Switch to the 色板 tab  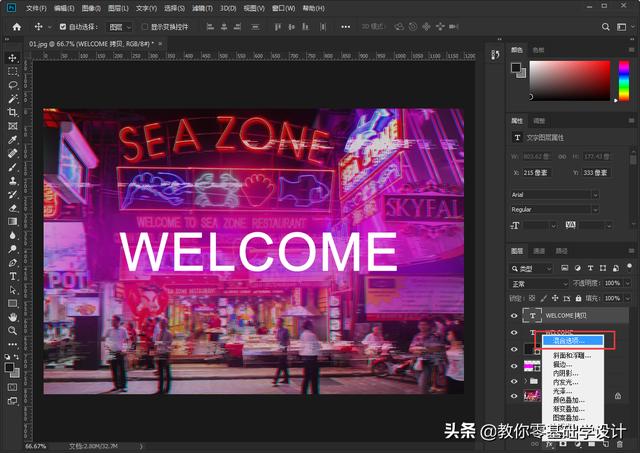[x=538, y=50]
